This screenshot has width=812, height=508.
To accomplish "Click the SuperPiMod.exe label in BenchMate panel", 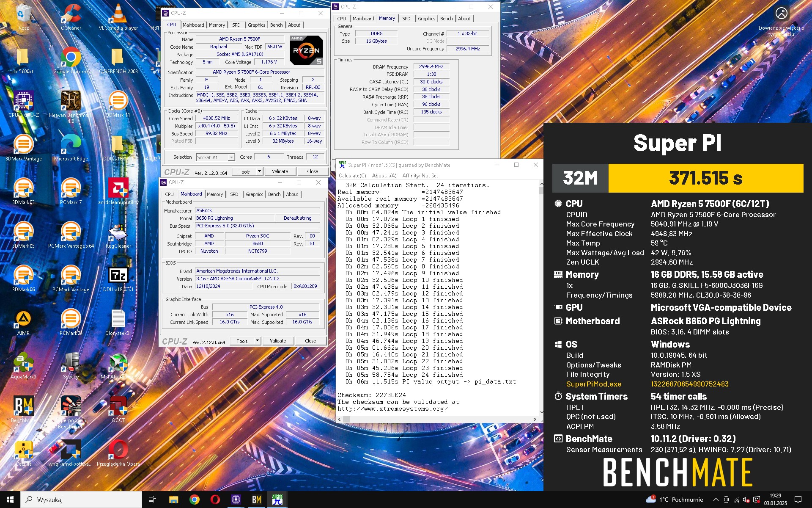I will coord(594,384).
